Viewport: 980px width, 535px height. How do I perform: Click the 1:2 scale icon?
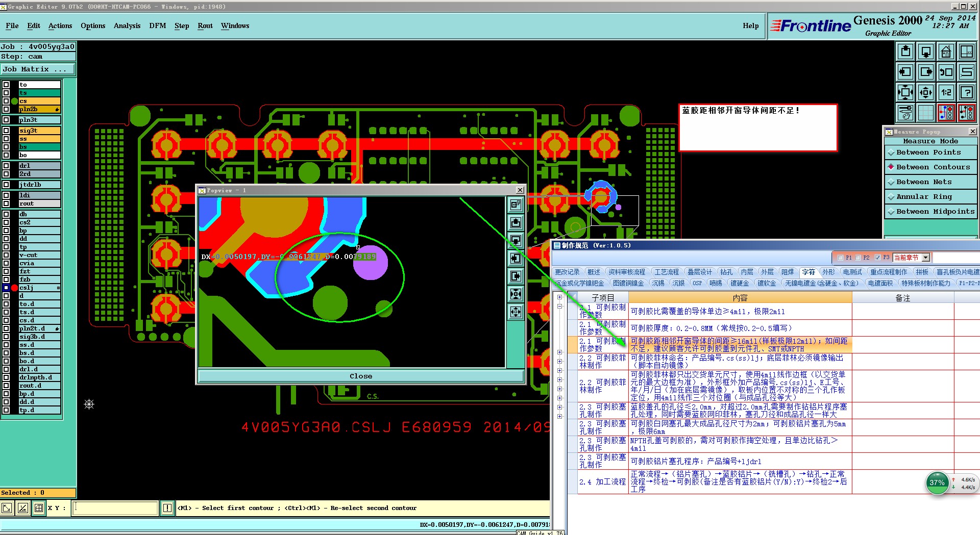[946, 92]
